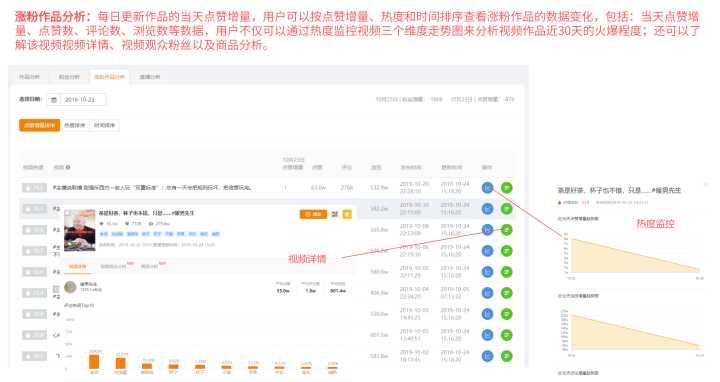Open the product analysis tab in the popup
The width and height of the screenshot is (720, 382).
point(149,266)
